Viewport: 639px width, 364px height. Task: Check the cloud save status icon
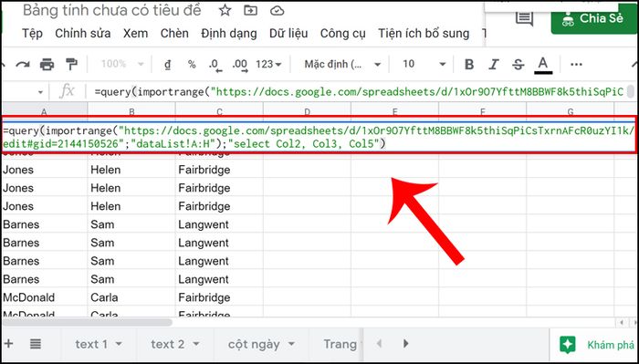point(278,11)
